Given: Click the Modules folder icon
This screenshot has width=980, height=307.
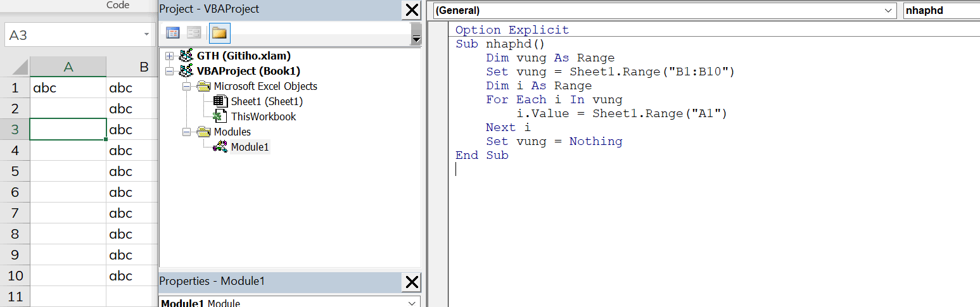Looking at the screenshot, I should [203, 132].
